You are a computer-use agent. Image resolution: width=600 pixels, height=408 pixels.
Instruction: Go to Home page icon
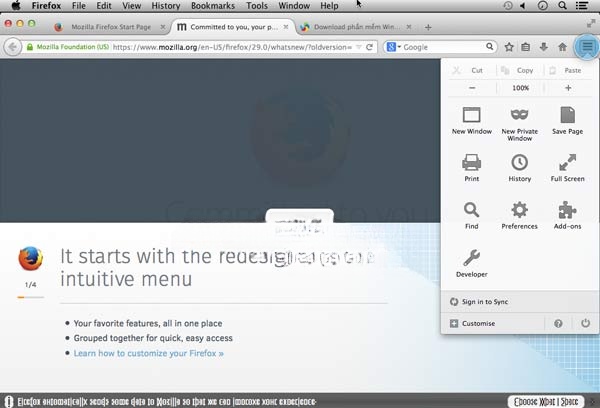tap(562, 47)
